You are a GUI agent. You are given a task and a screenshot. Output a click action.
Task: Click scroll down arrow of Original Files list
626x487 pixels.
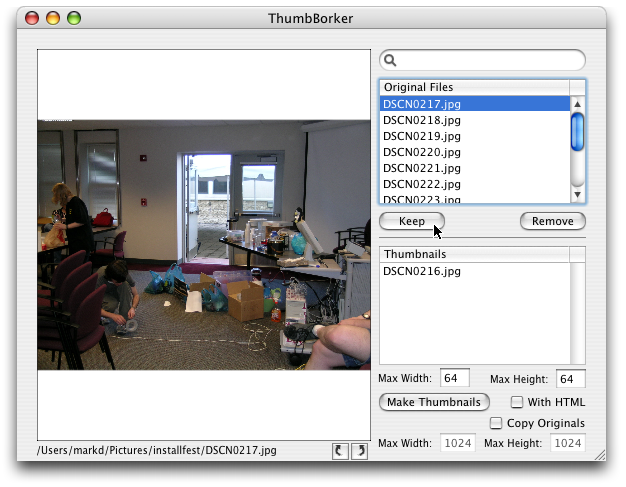(x=577, y=195)
